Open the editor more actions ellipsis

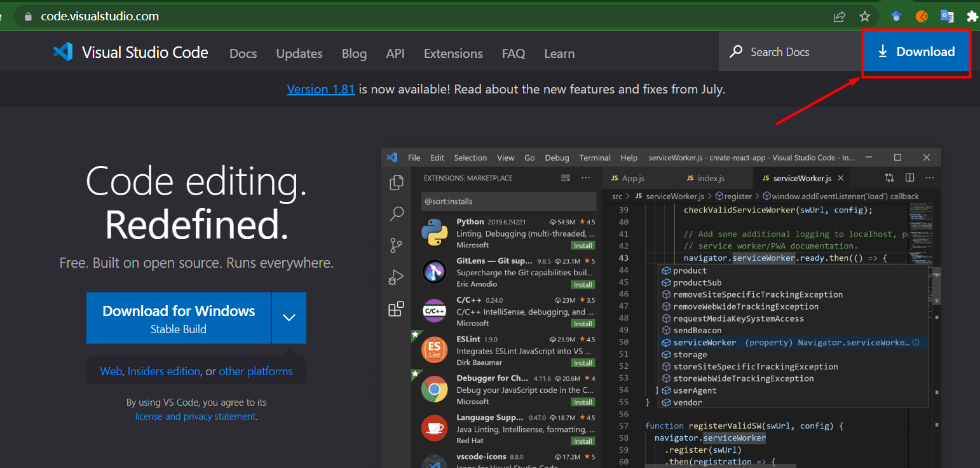(930, 178)
